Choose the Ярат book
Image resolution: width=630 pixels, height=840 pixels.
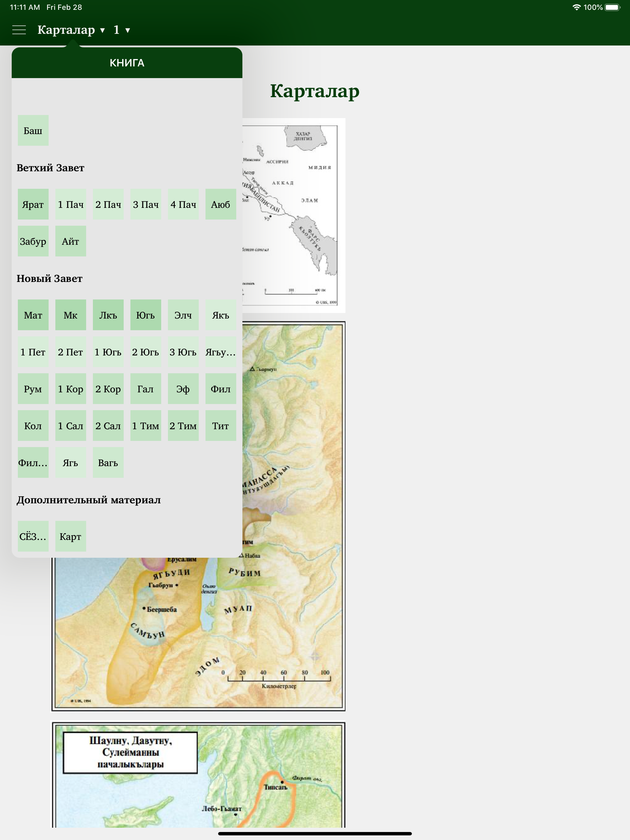33,204
